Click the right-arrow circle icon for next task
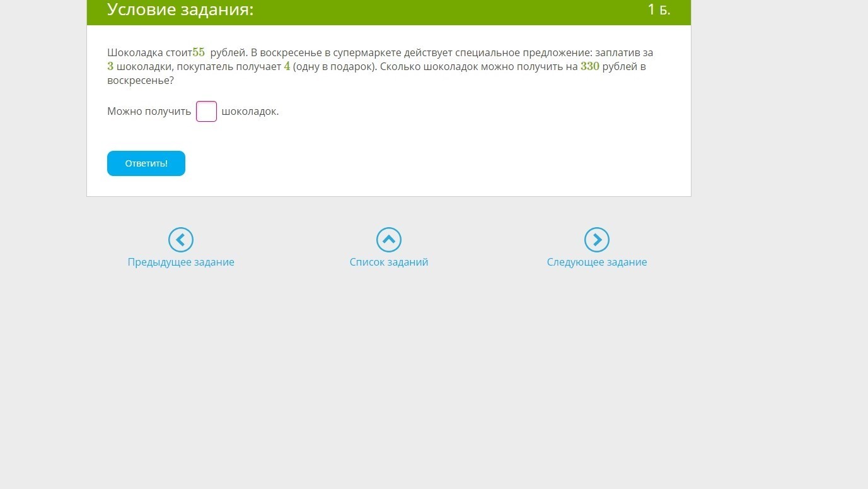868x489 pixels. pyautogui.click(x=597, y=240)
